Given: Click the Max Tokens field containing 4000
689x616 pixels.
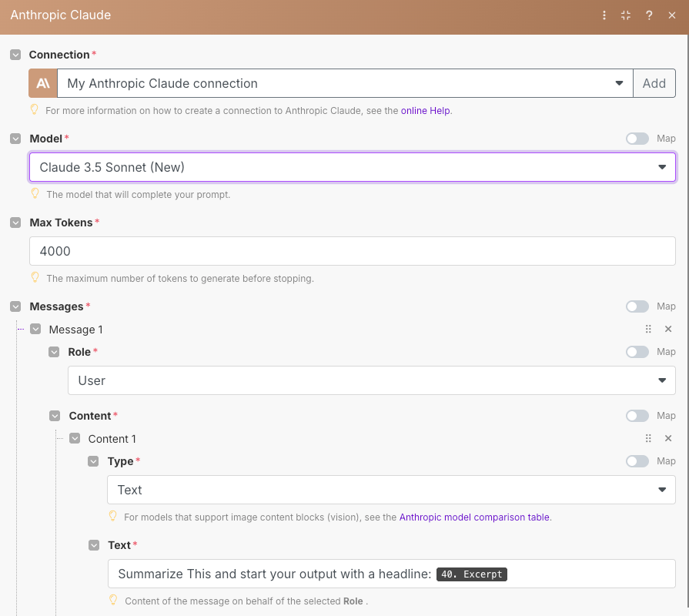Looking at the screenshot, I should point(353,251).
